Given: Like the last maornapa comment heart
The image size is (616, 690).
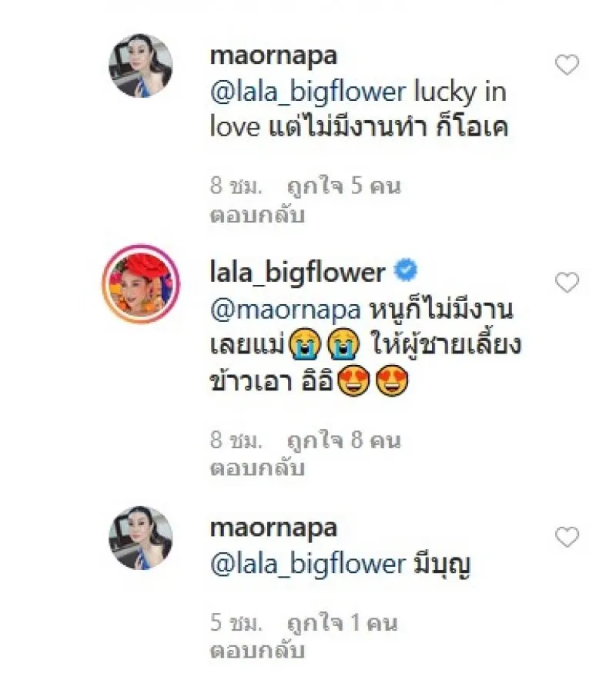Looking at the screenshot, I should [x=567, y=537].
